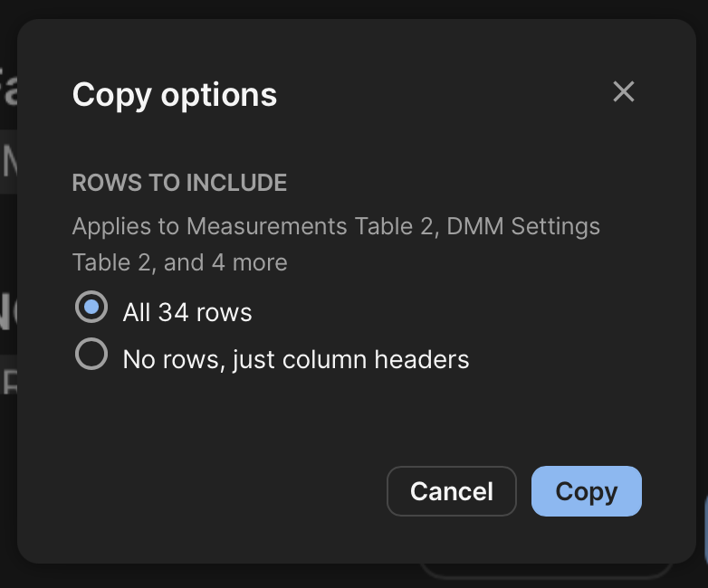Viewport: 708px width, 588px height.
Task: Select the 'All 34 rows' radio button
Action: pyautogui.click(x=91, y=308)
